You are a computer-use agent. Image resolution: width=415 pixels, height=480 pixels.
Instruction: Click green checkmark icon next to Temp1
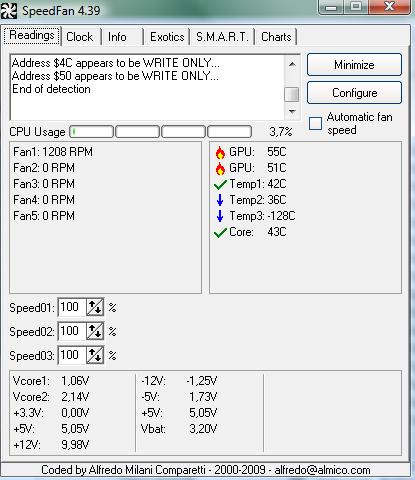click(220, 184)
